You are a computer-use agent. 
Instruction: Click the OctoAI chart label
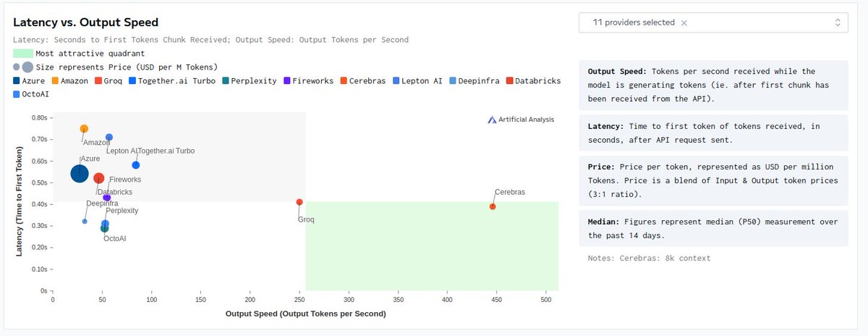pos(115,238)
